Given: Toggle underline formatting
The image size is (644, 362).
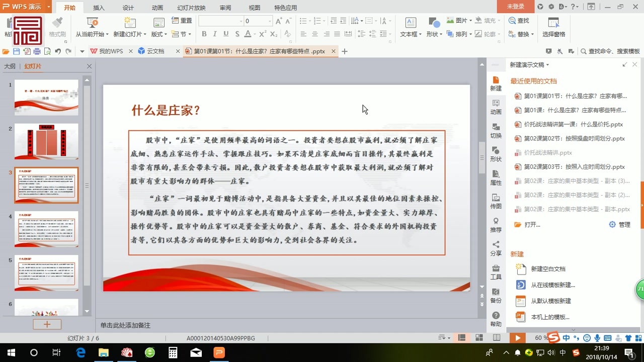Looking at the screenshot, I should coord(226,34).
